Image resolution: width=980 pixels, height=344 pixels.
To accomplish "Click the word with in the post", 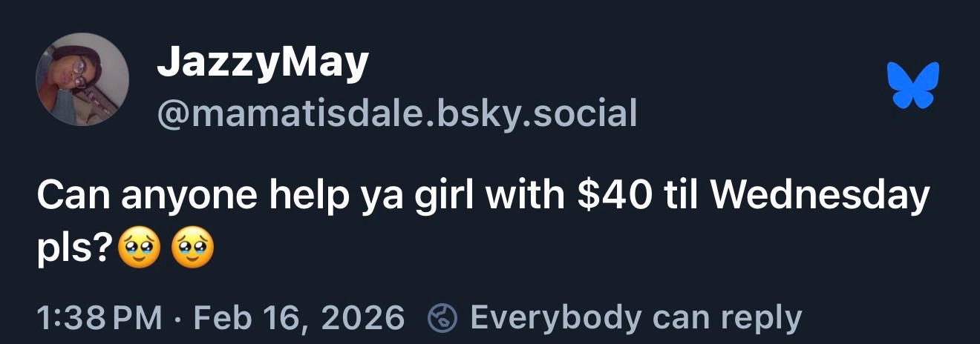I will click(x=527, y=196).
